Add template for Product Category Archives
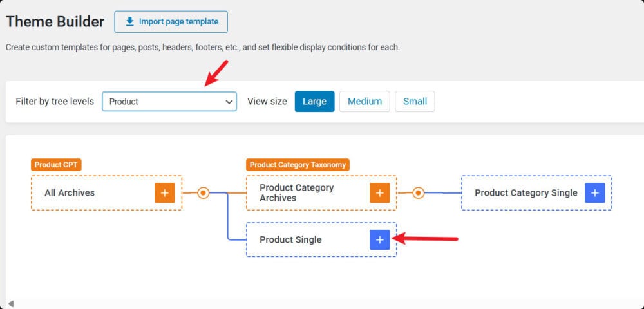Viewport: 644px width, 309px height. pos(380,193)
